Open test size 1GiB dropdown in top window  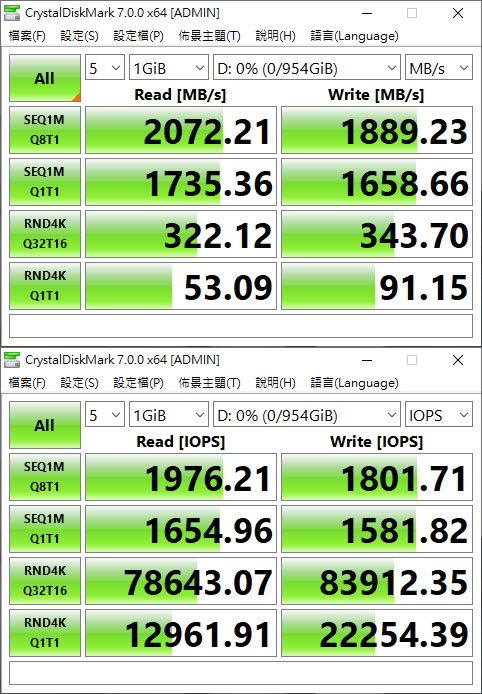tap(168, 68)
